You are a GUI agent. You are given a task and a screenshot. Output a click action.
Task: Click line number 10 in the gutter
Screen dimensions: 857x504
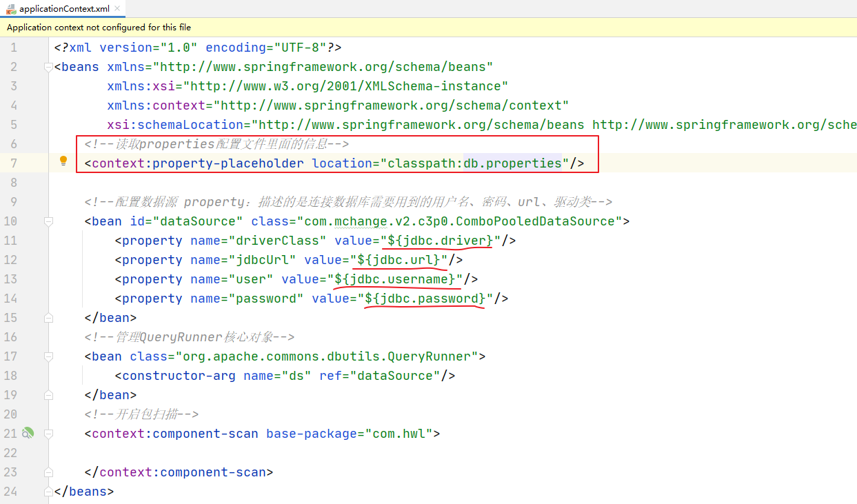10,221
